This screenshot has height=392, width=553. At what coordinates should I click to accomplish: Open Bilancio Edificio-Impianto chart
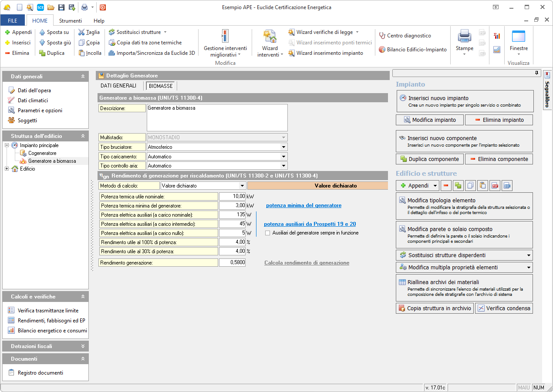tap(413, 50)
